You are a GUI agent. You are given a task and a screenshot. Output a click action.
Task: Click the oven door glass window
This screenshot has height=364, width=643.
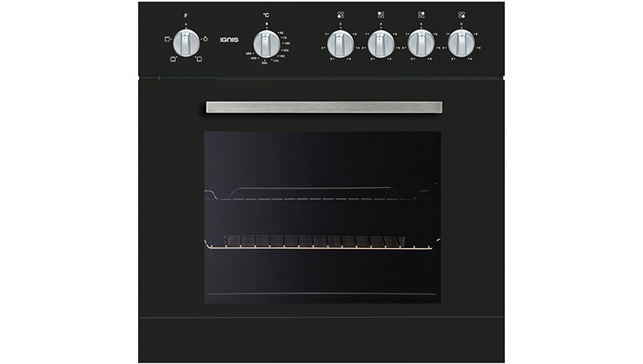pos(322,217)
